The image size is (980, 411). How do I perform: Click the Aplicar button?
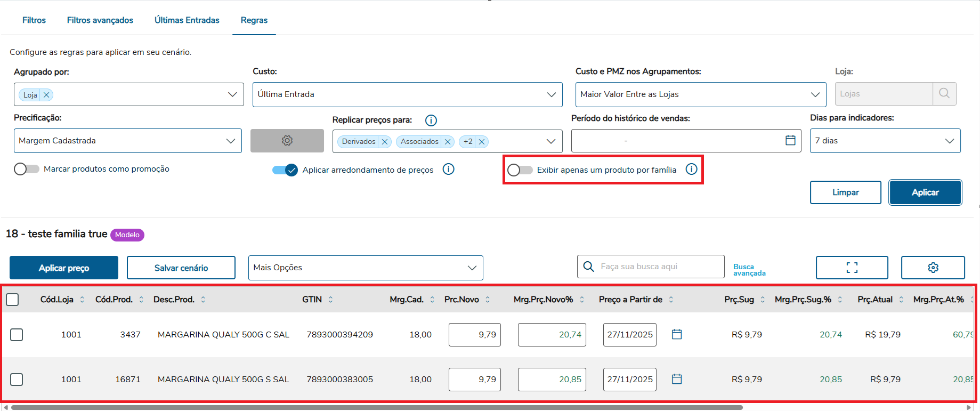point(925,192)
